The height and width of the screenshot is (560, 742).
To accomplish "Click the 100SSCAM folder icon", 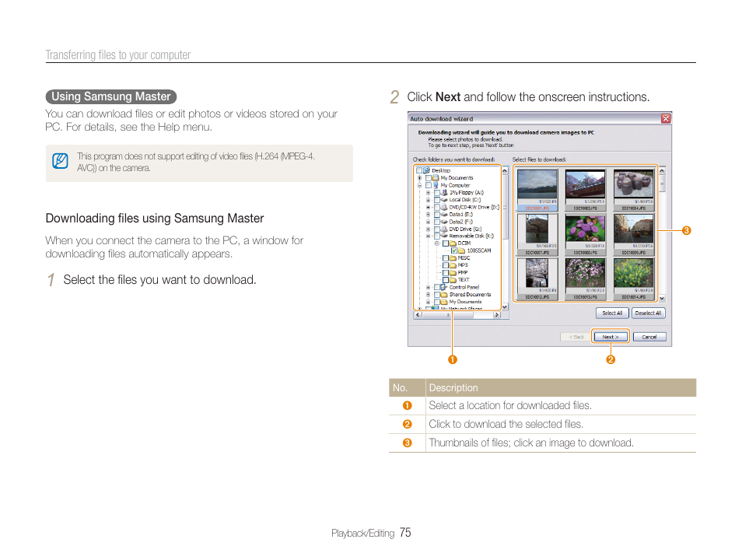I will (461, 250).
